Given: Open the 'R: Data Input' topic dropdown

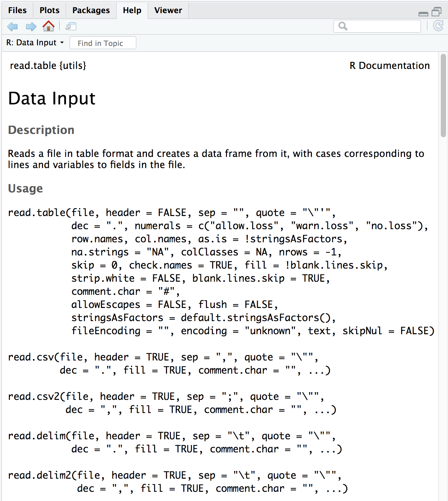Looking at the screenshot, I should [35, 43].
